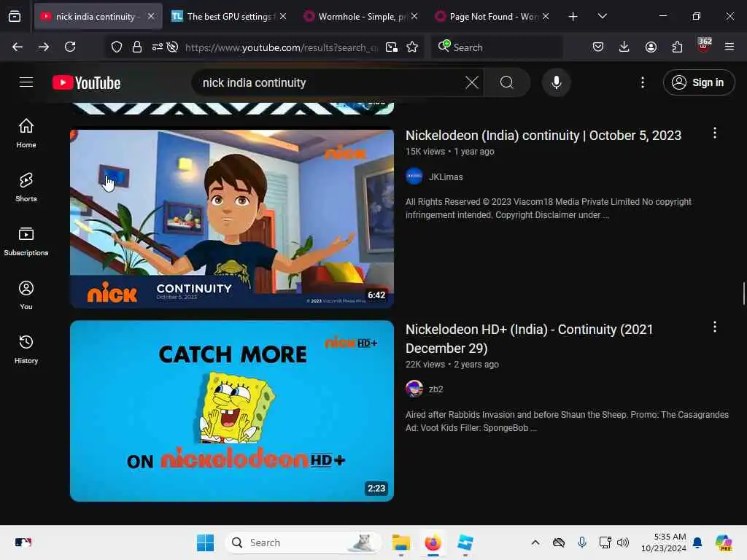Open History in the sidebar
Screen dimensions: 747x560
coord(26,349)
